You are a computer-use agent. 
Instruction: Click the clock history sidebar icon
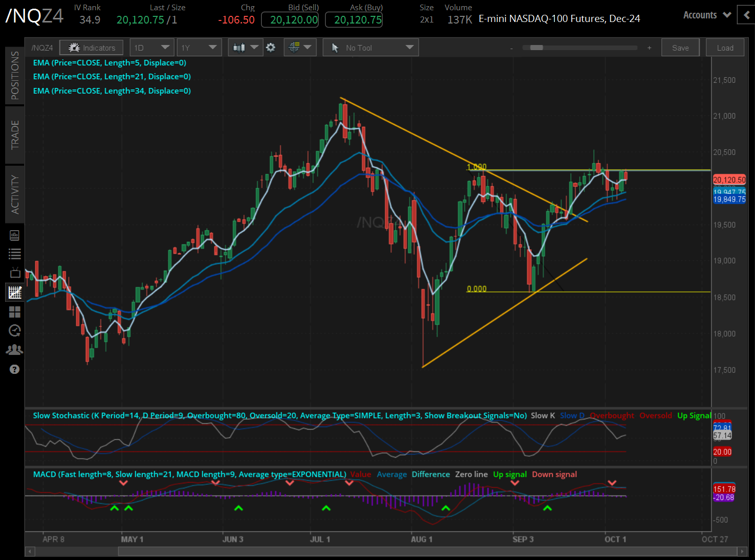15,330
